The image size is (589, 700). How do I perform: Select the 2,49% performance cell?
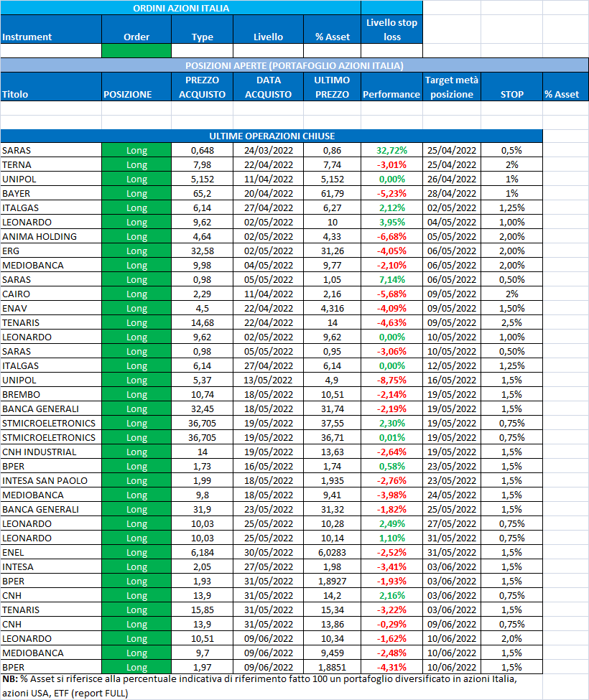(x=391, y=523)
